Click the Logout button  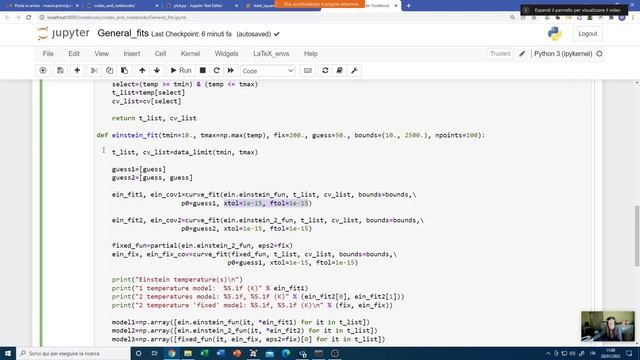tap(587, 34)
